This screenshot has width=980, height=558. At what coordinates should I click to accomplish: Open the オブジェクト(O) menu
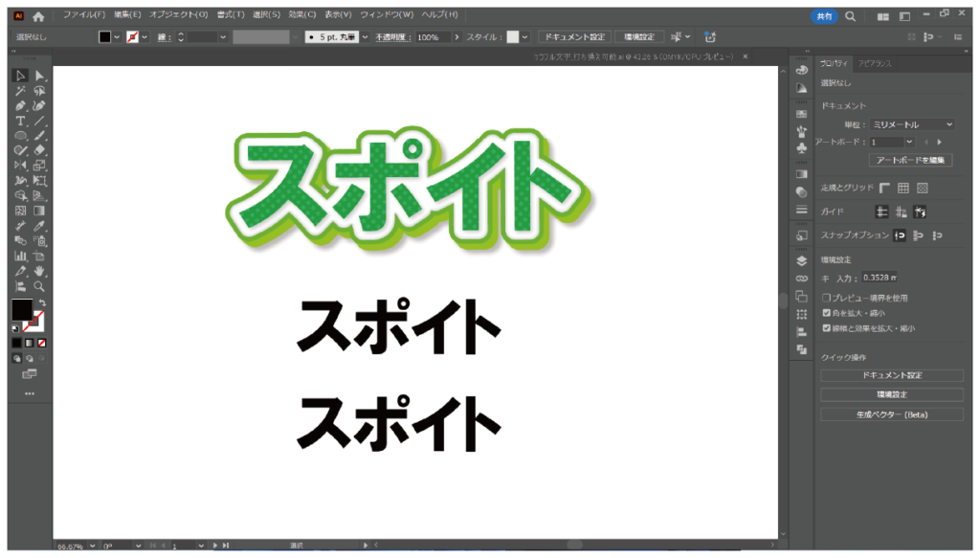[178, 14]
